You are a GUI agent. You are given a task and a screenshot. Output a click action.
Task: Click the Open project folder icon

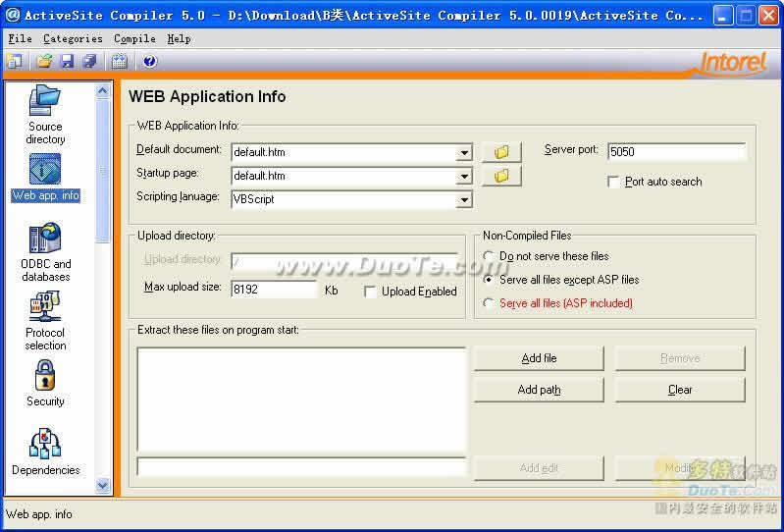pyautogui.click(x=44, y=62)
